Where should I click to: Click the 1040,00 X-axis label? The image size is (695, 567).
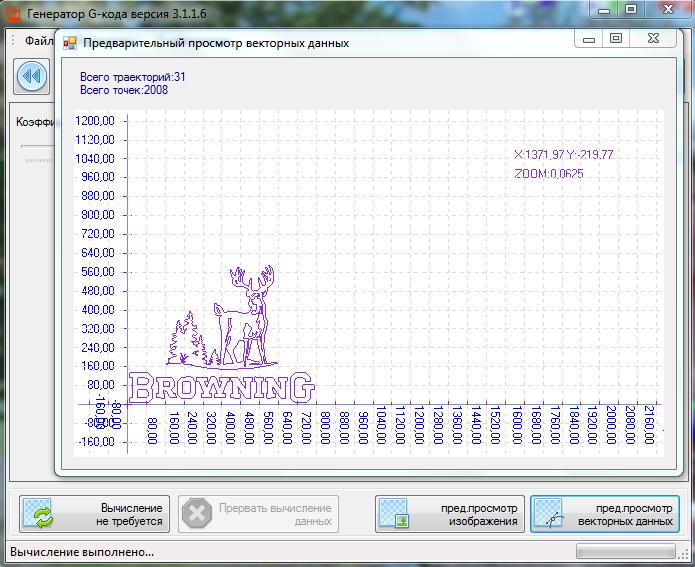click(x=381, y=424)
